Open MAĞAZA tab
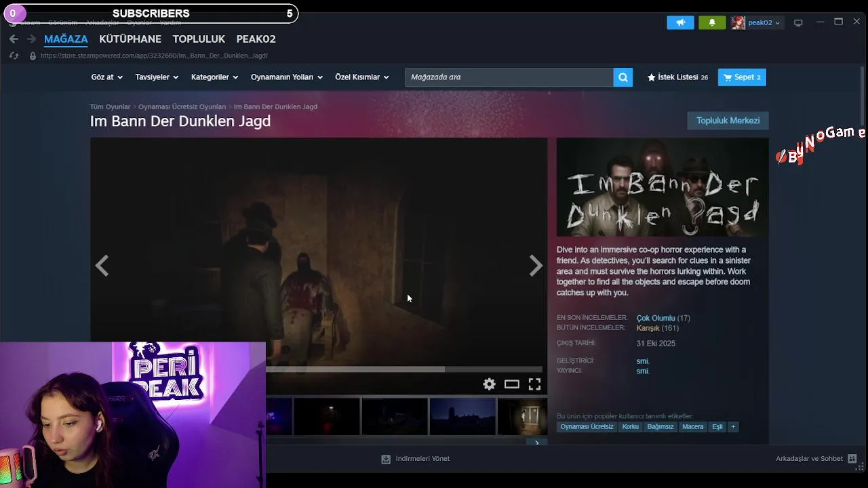 (x=66, y=39)
